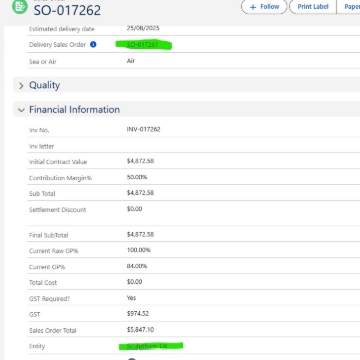Click the 'Estimated delivery date' label
The height and width of the screenshot is (360, 360).
[x=62, y=29]
